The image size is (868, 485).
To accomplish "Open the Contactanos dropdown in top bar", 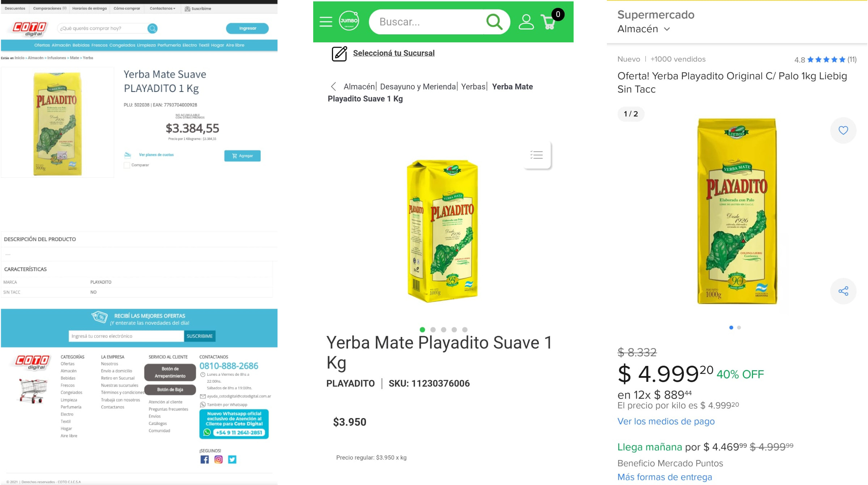I will pos(162,8).
